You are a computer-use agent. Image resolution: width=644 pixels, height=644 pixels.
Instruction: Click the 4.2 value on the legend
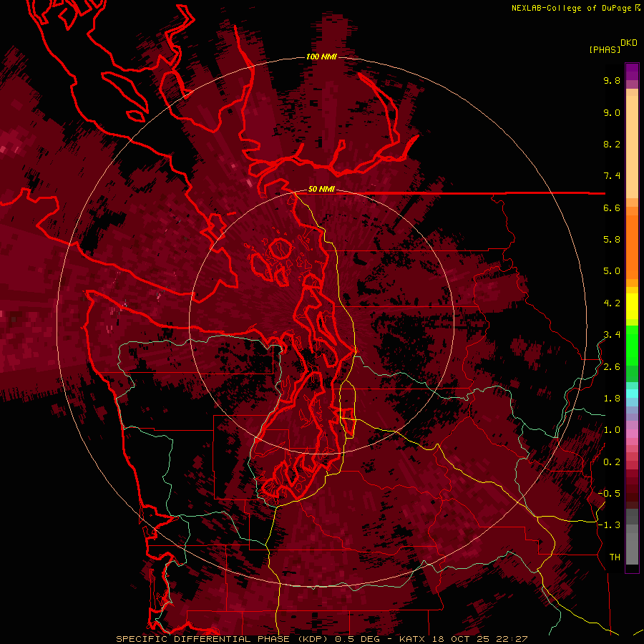[x=612, y=303]
